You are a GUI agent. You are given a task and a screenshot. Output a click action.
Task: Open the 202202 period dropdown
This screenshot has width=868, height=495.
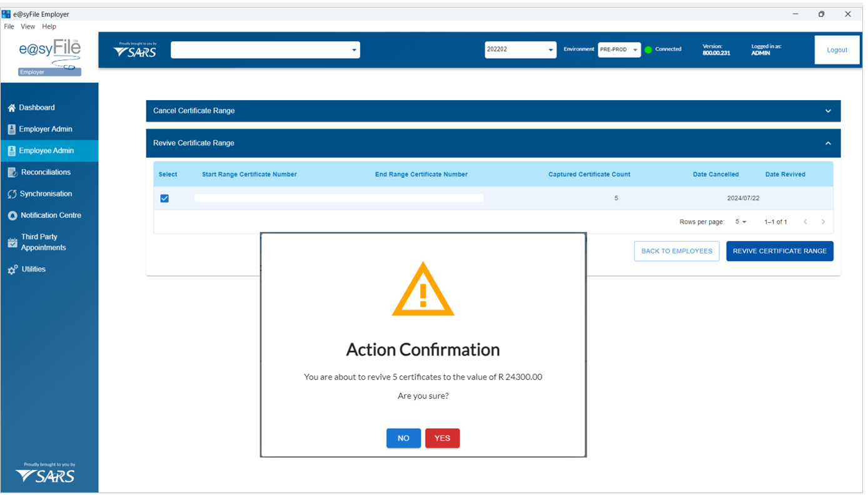[x=520, y=50]
